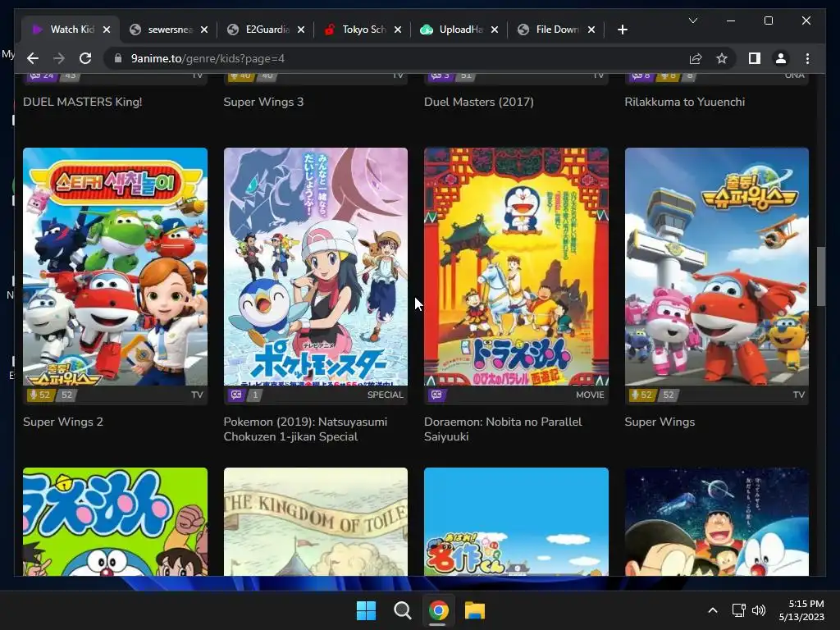This screenshot has width=840, height=630.
Task: Share this page from the address bar
Action: (696, 58)
